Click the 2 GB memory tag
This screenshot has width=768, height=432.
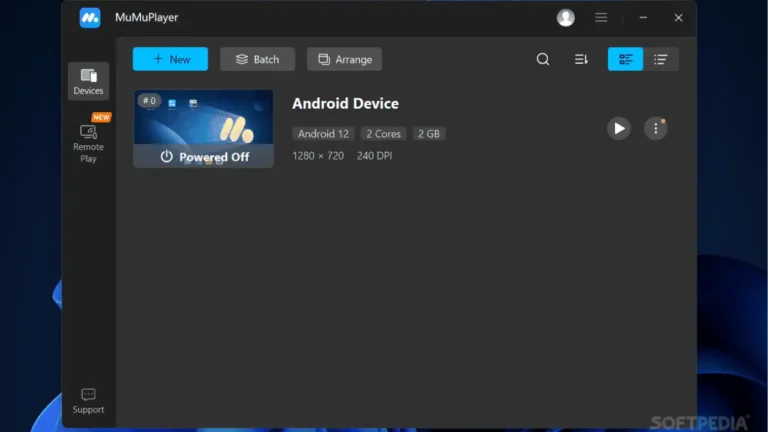point(429,134)
